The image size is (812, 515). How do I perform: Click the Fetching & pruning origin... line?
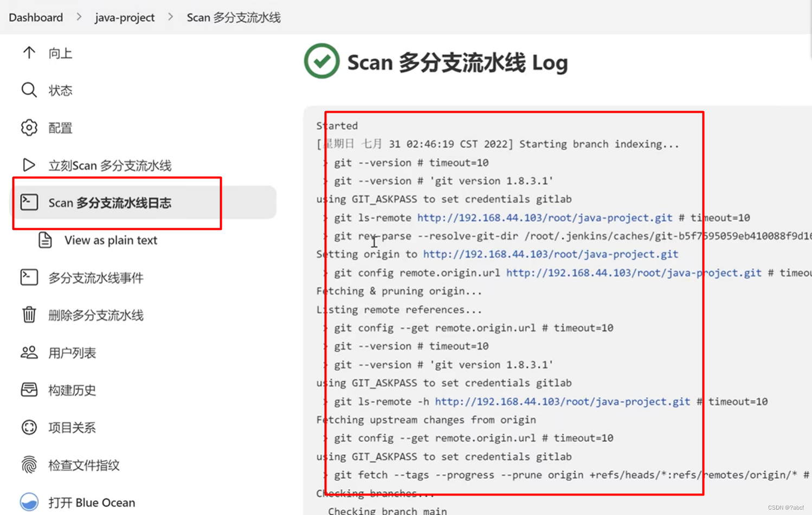(399, 291)
